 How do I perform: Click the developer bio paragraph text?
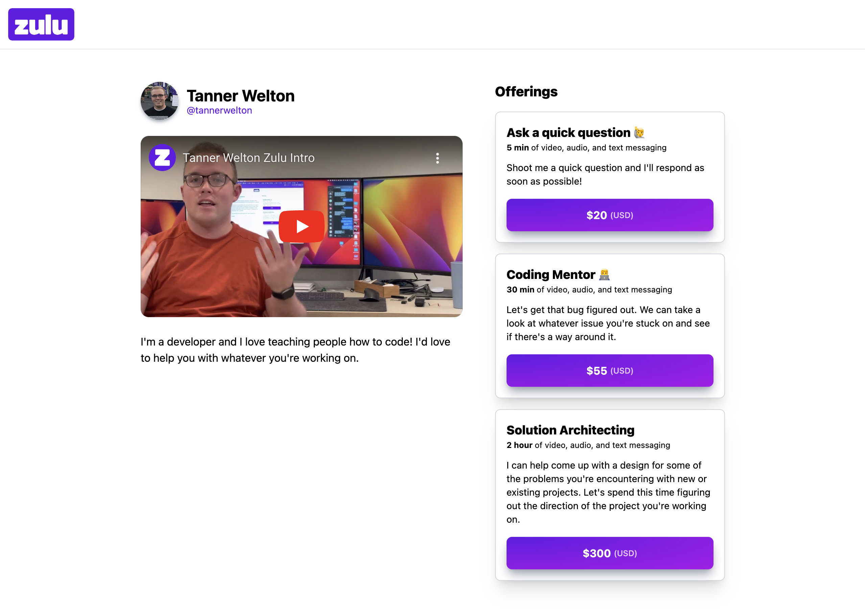296,350
